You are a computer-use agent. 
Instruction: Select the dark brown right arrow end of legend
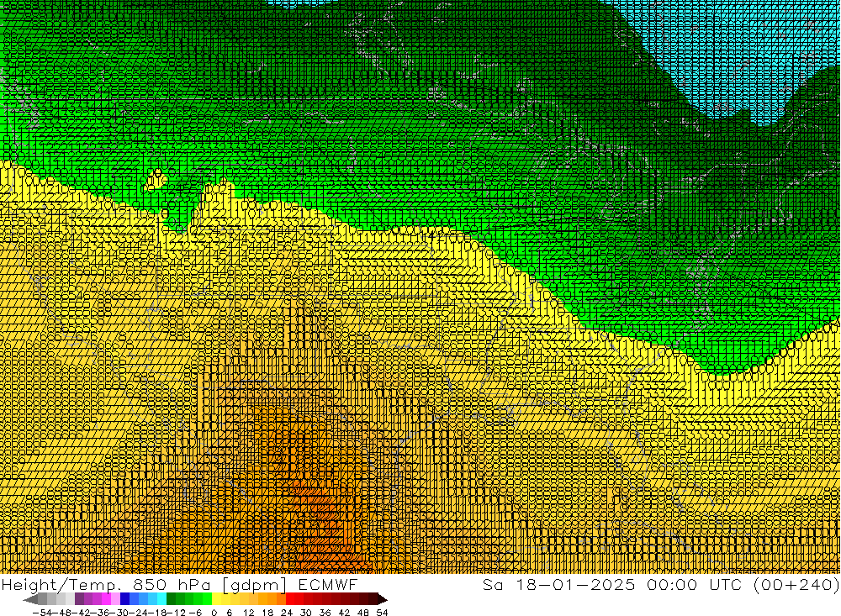pos(383,599)
